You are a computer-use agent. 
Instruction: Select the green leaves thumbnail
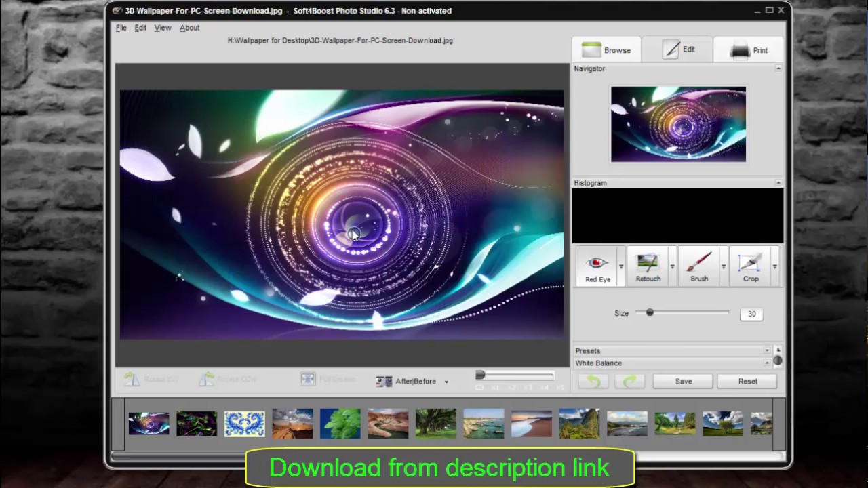[x=340, y=424]
